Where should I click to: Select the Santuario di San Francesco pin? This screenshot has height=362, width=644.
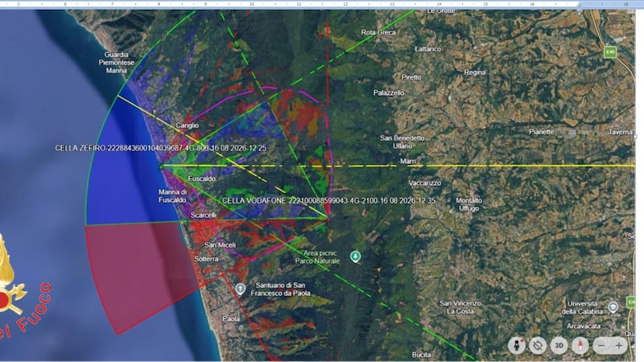pos(240,289)
